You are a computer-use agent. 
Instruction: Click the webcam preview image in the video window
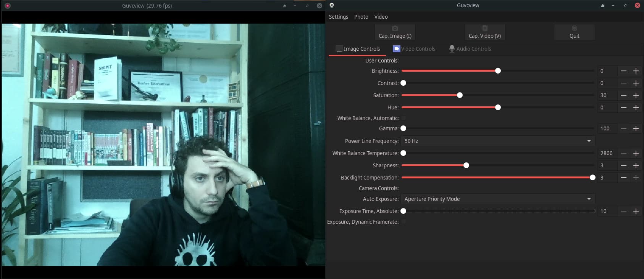163,145
